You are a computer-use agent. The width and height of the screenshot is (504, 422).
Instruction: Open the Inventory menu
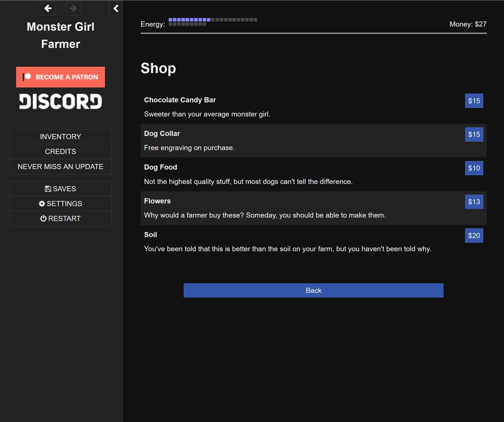click(60, 136)
